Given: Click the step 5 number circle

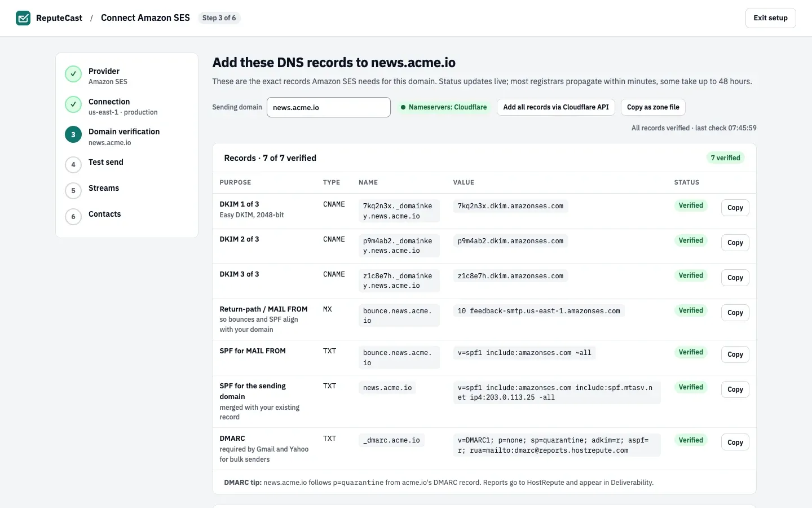Looking at the screenshot, I should click(73, 191).
